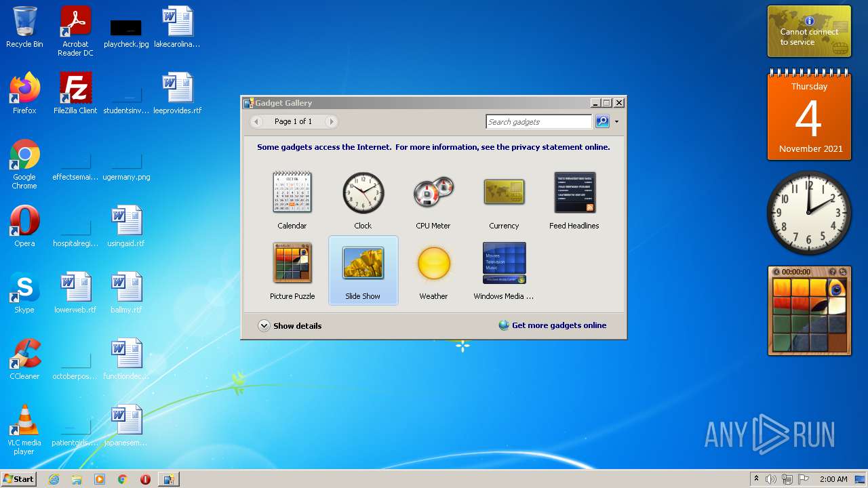Show hidden tray icons arrow
The width and height of the screenshot is (868, 488).
tap(756, 479)
